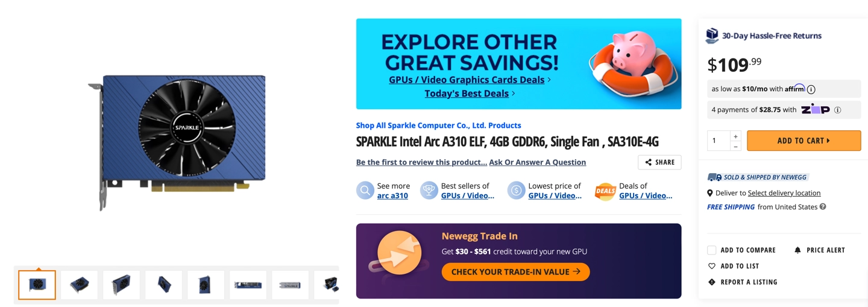Open Select delivery location link

point(784,193)
